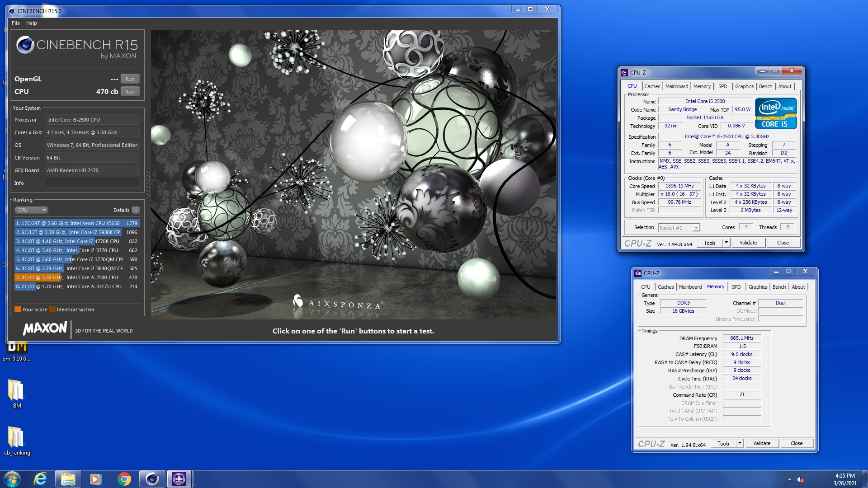This screenshot has height=488, width=868.
Task: Launch Google Chrome from taskbar
Action: [x=124, y=479]
